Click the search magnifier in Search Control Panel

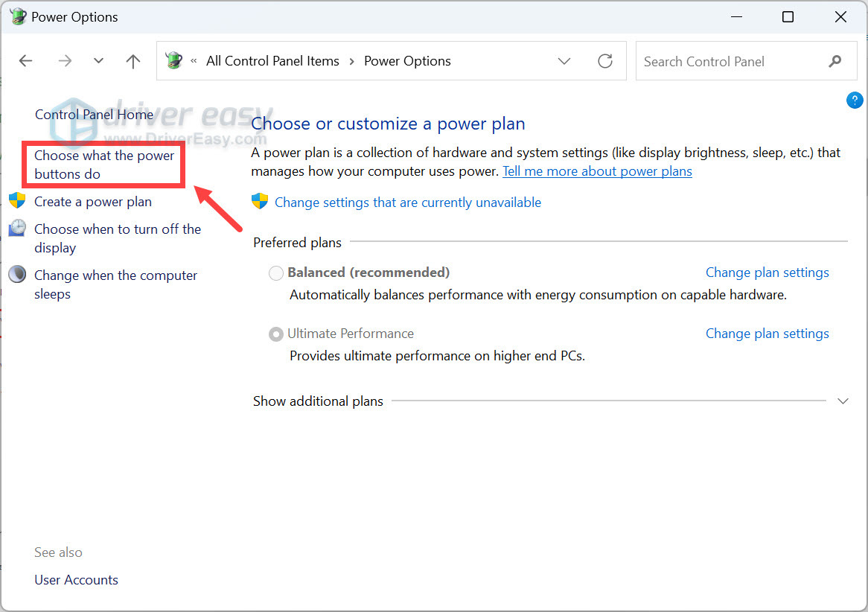click(835, 61)
